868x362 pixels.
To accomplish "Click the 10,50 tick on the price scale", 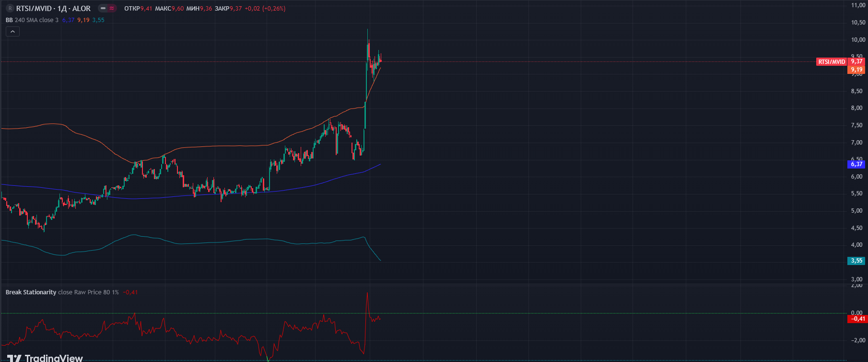I will 858,23.
